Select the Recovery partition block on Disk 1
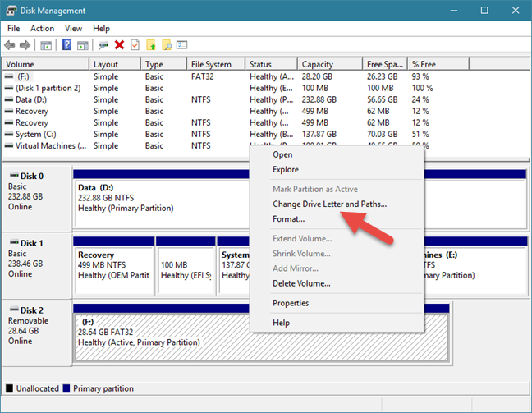 click(113, 270)
